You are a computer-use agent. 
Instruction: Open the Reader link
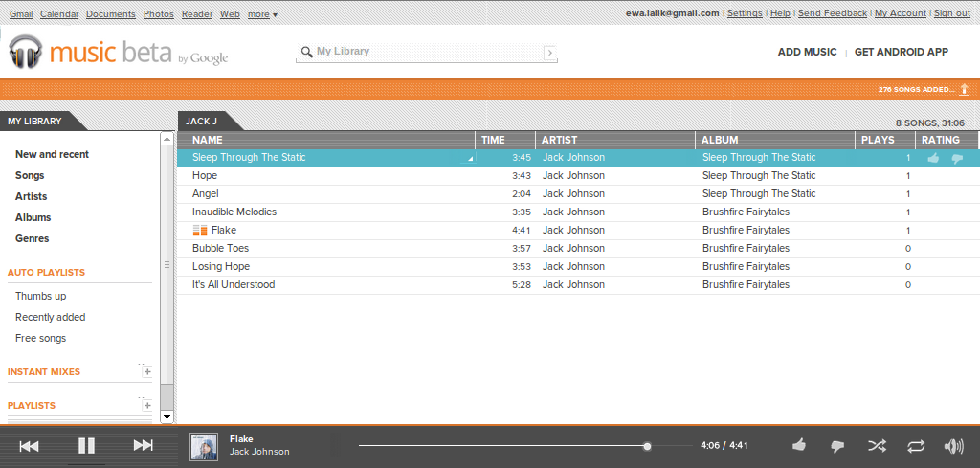coord(197,13)
